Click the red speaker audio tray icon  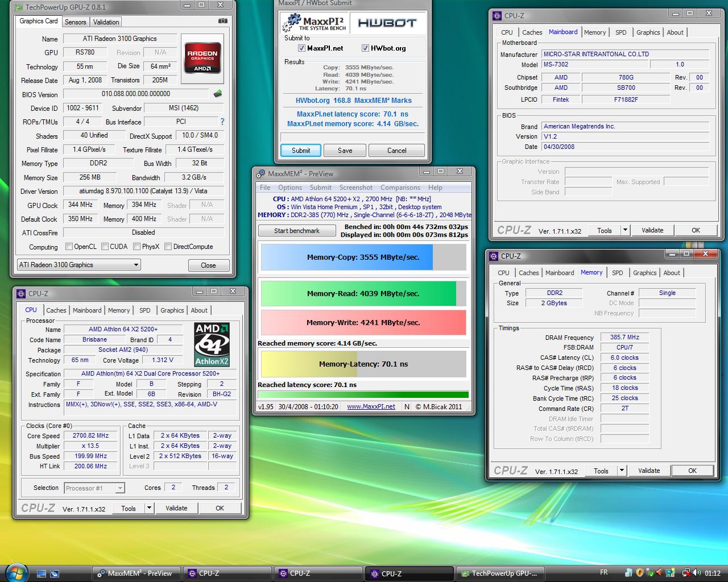coord(660,572)
